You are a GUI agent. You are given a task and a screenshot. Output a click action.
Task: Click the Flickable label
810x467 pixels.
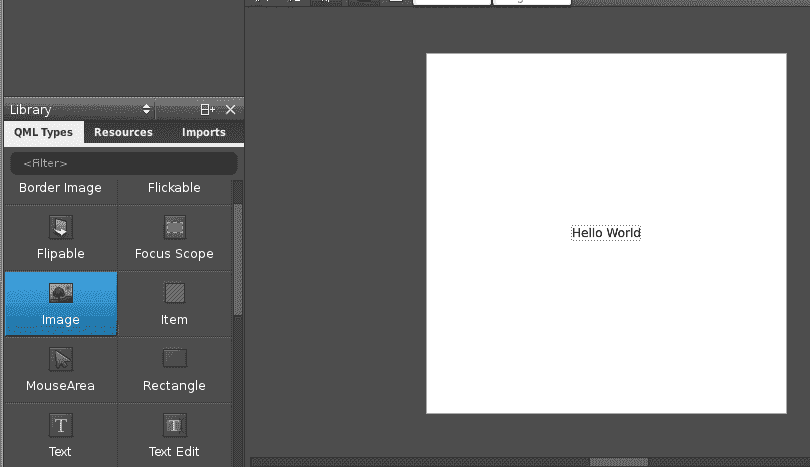(x=174, y=188)
